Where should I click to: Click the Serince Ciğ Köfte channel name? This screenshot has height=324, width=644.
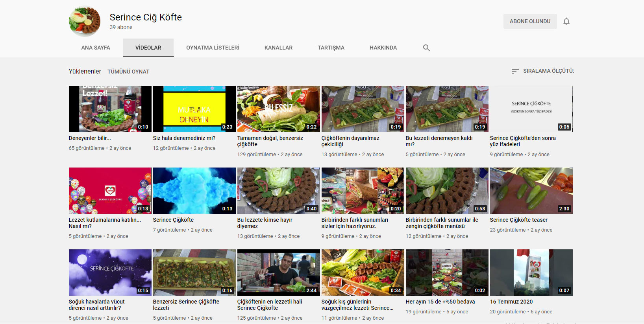[146, 17]
